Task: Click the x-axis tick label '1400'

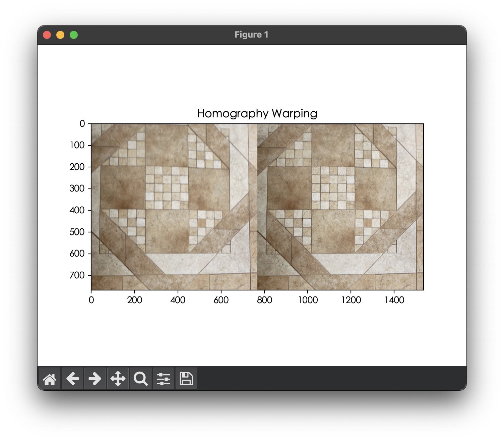Action: click(x=394, y=300)
